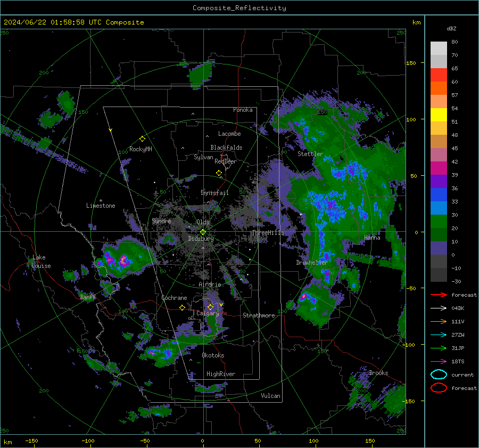Click the 80 dBZ color swatch
The height and width of the screenshot is (448, 479).
click(439, 48)
